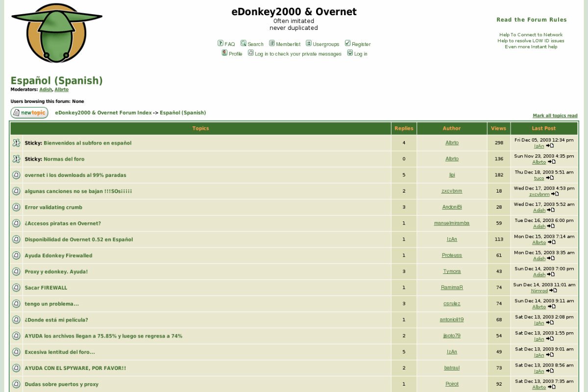Click the Search magnifying glass icon
This screenshot has height=392, width=588.
tap(243, 44)
